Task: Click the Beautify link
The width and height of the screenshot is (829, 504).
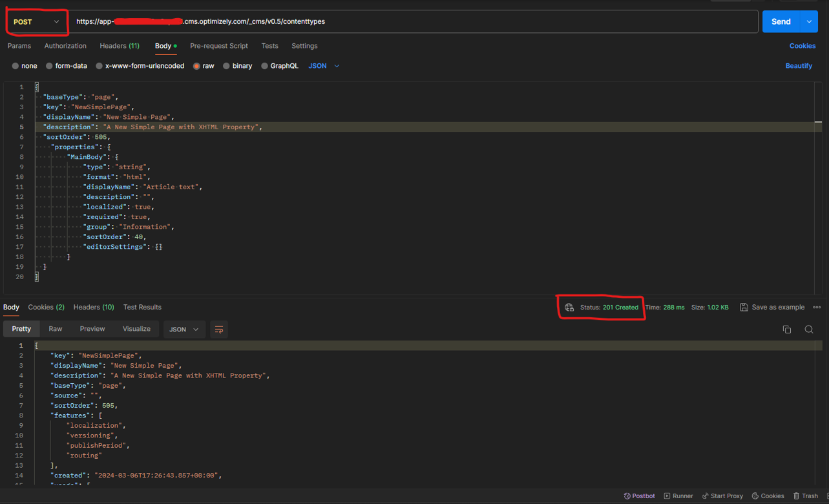Action: 799,66
